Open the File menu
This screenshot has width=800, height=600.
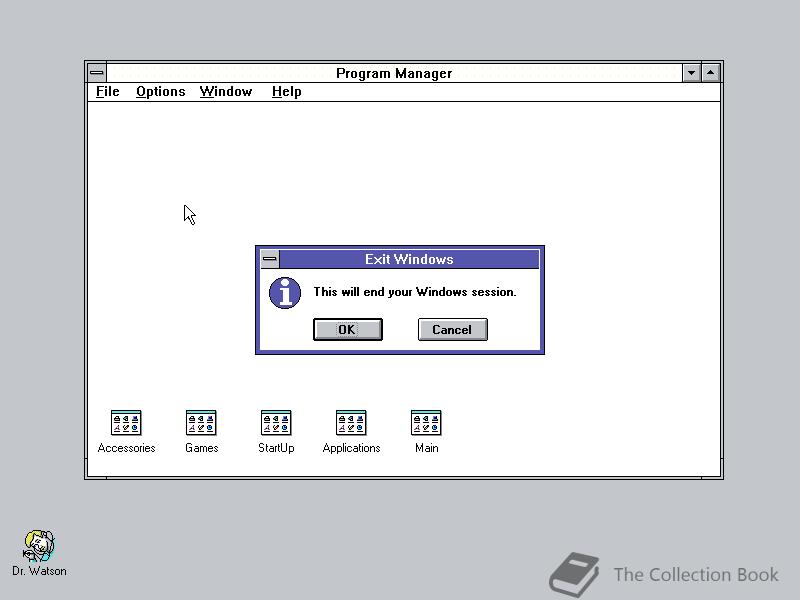[x=108, y=92]
